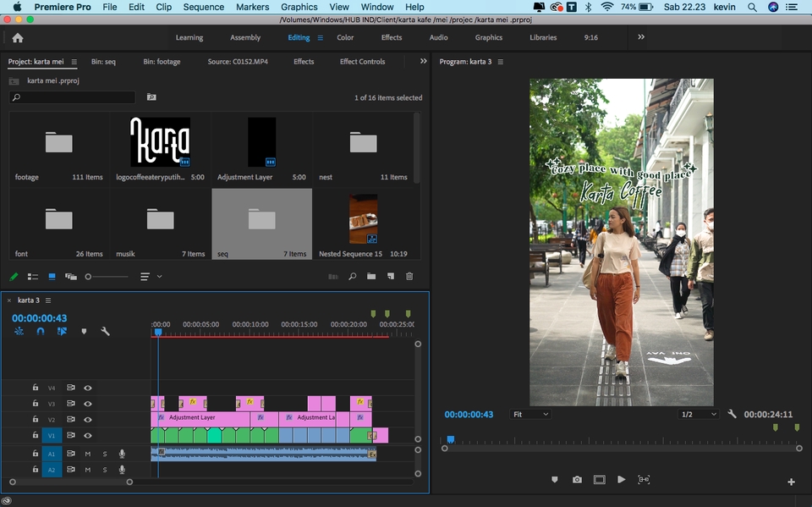The width and height of the screenshot is (812, 507).
Task: Export Frame with camera icon
Action: point(577,480)
